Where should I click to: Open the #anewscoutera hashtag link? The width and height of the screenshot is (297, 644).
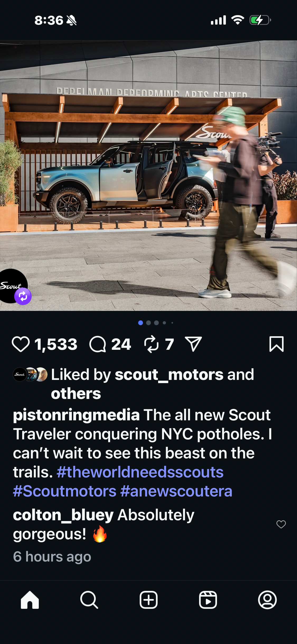point(176,491)
